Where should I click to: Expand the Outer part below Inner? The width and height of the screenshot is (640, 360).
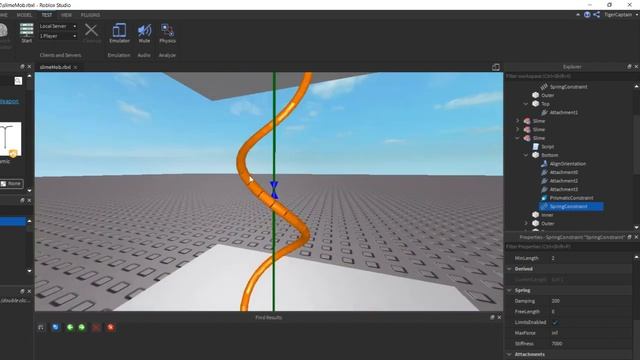(526, 224)
